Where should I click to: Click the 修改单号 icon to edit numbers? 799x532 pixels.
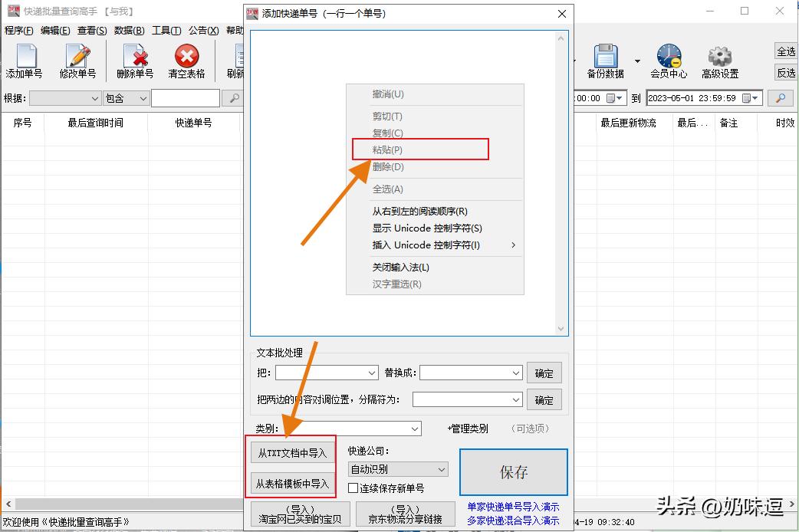pos(76,61)
